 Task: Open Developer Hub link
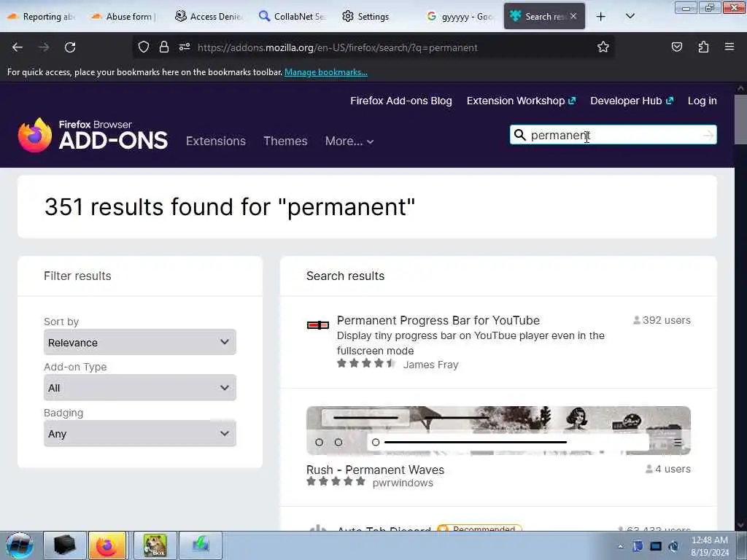click(x=632, y=101)
